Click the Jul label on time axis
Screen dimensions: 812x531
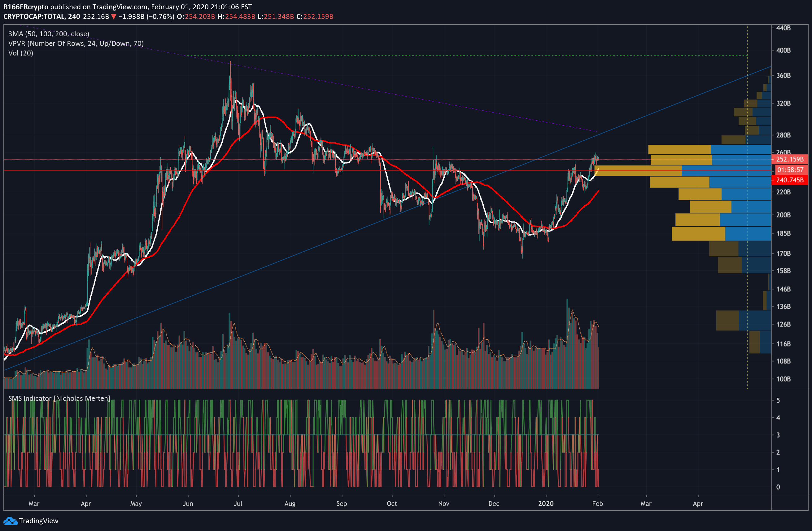pyautogui.click(x=238, y=503)
